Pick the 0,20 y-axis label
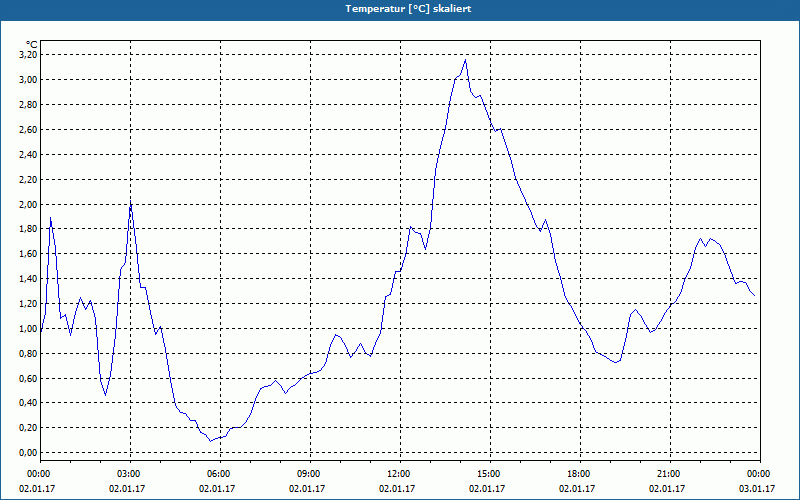Viewport: 800px width, 500px height. point(28,428)
